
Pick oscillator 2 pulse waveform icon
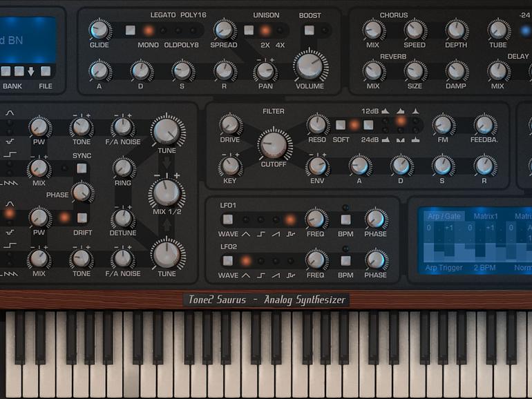10,245
